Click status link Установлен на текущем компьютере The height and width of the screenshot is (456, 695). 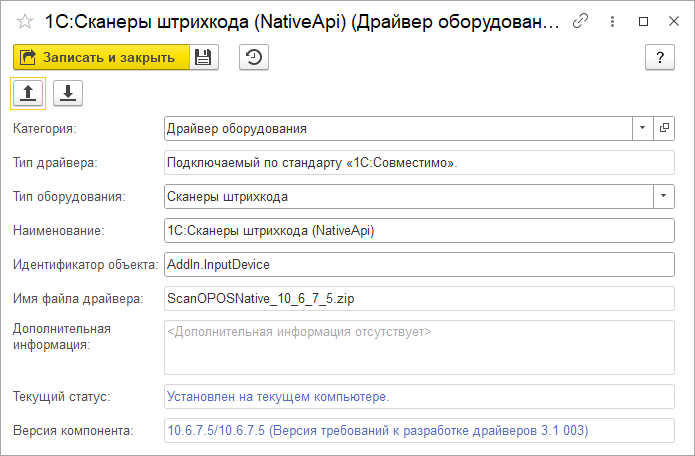tap(278, 397)
